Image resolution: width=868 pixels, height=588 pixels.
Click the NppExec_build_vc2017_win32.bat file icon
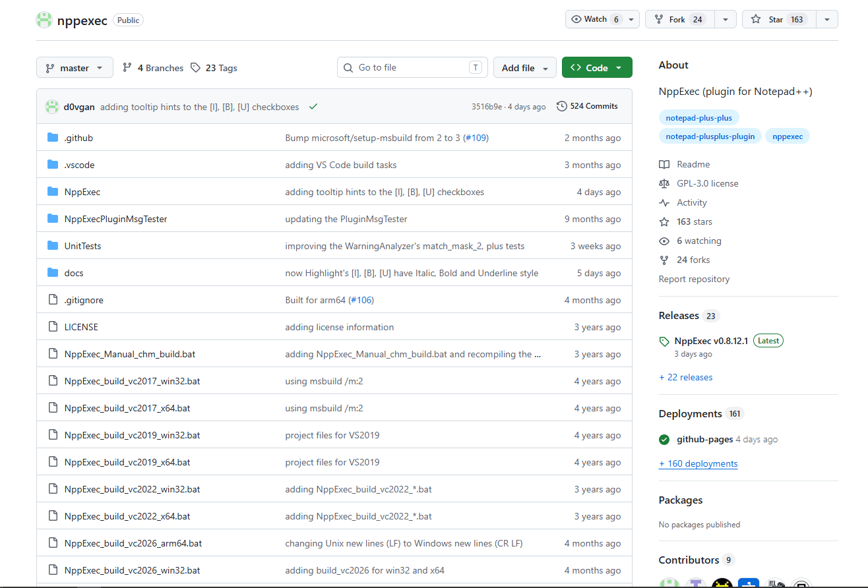coord(53,381)
